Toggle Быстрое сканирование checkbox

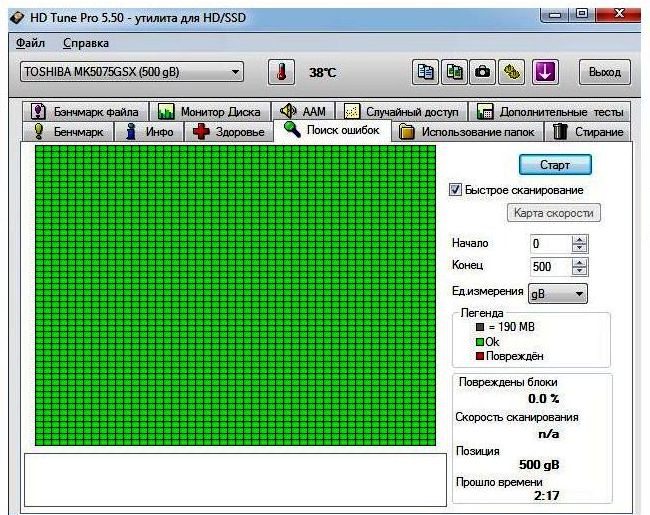coord(455,190)
